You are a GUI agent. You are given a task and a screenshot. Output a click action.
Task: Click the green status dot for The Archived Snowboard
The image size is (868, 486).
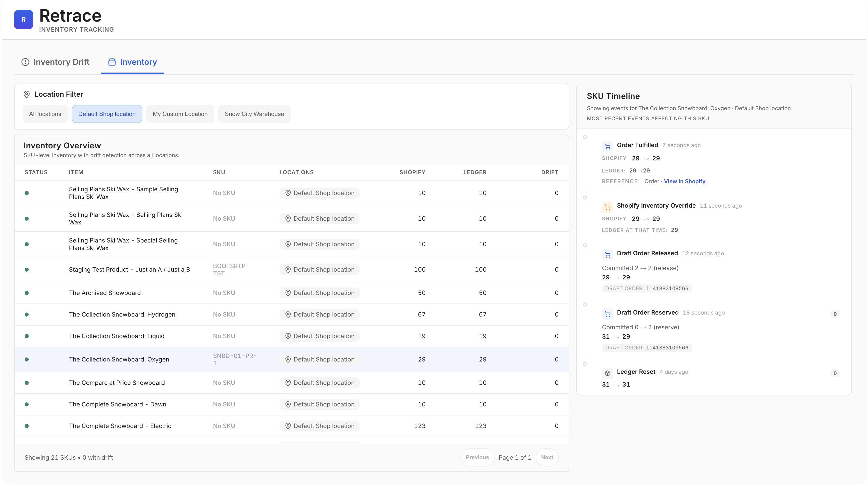pyautogui.click(x=27, y=293)
